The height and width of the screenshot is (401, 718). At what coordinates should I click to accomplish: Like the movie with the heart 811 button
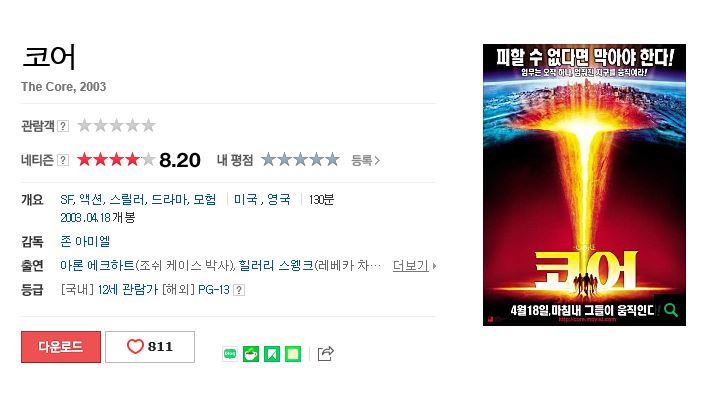150,347
